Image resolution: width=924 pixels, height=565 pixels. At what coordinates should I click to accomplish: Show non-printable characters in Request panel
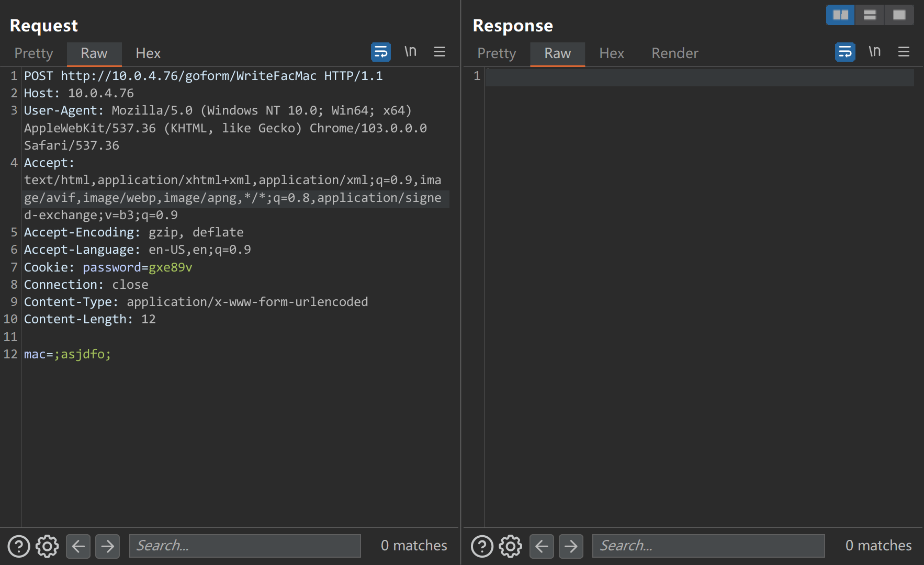coord(410,52)
